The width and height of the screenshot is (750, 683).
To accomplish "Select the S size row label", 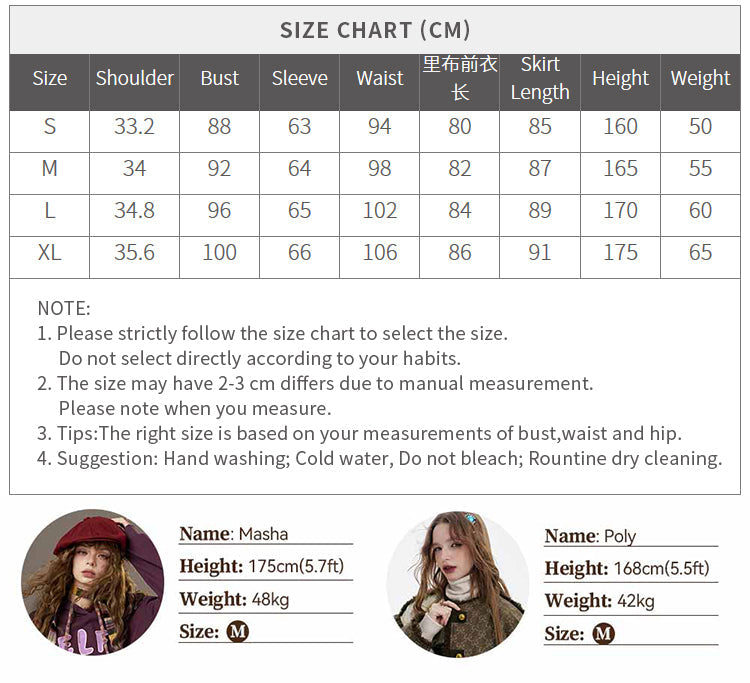I will pyautogui.click(x=50, y=127).
